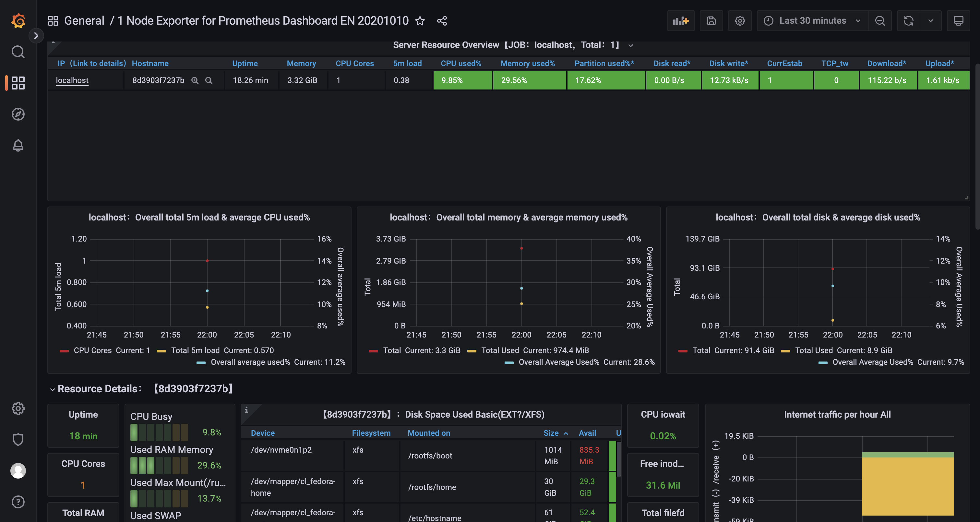Cycle view mode with the monitor icon
Viewport: 980px width, 522px height.
(x=958, y=20)
